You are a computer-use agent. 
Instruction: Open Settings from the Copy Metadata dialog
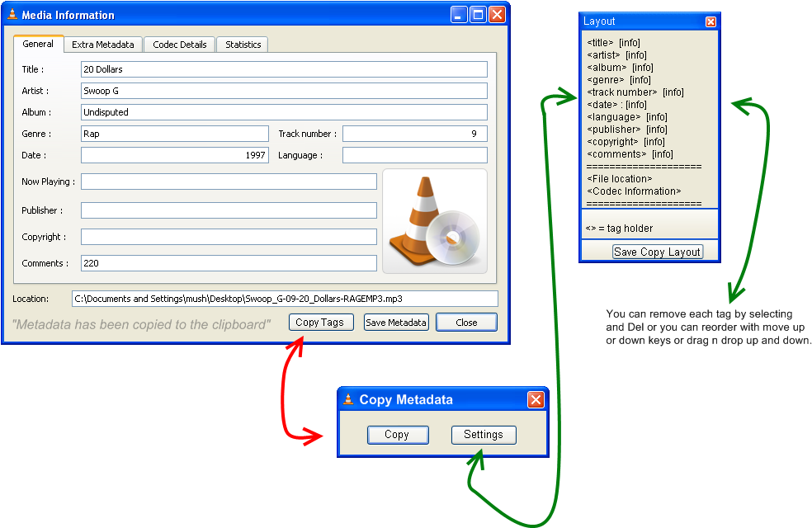[484, 434]
